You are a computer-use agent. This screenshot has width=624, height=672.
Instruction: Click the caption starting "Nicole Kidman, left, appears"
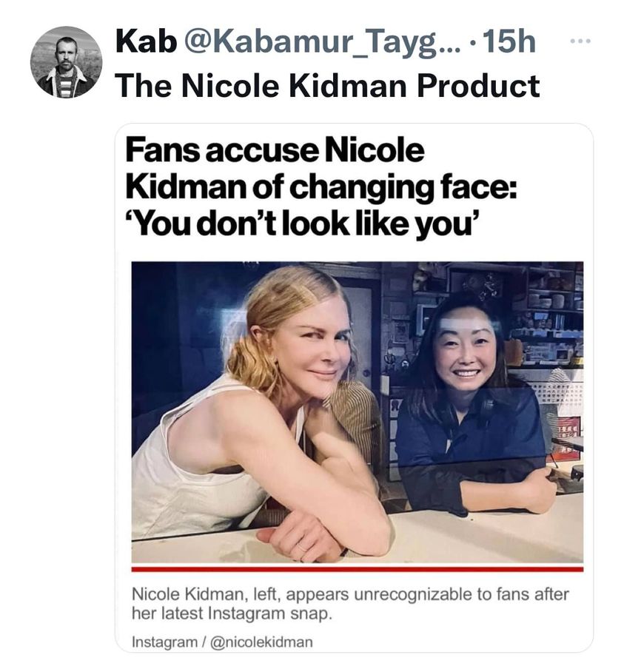pyautogui.click(x=349, y=594)
